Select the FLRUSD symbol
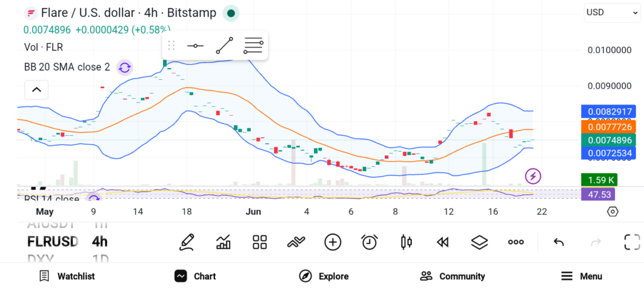644x290 pixels. (x=53, y=242)
